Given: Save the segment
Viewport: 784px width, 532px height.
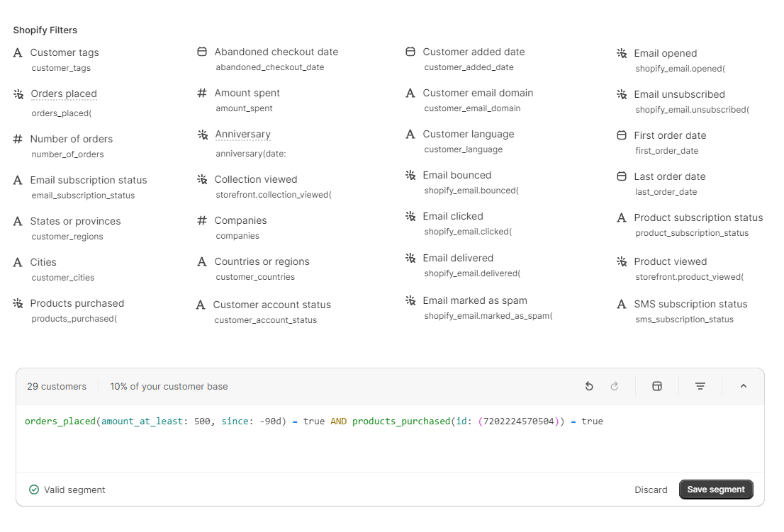Looking at the screenshot, I should 716,489.
